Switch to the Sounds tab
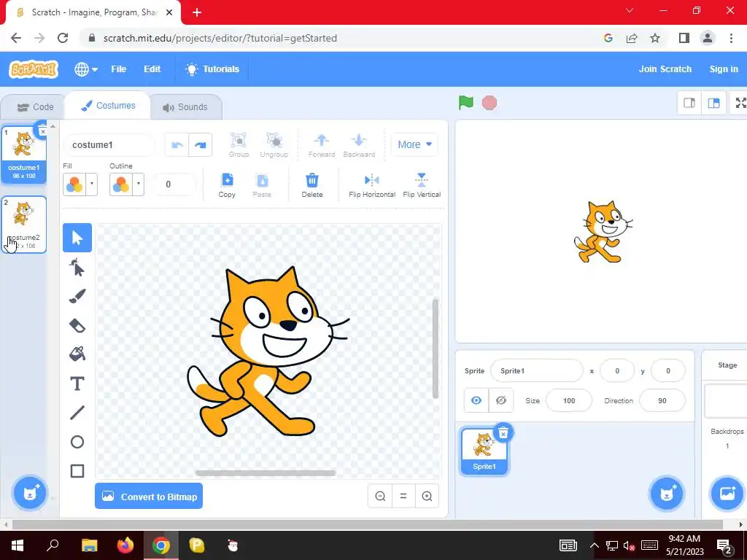Viewport: 747px width, 560px height. pyautogui.click(x=185, y=107)
